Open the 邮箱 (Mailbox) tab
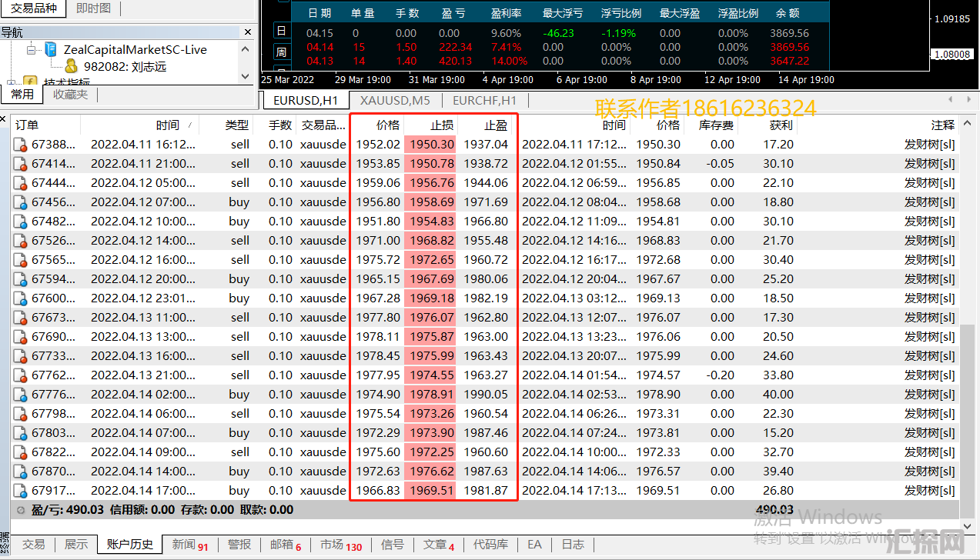Image resolution: width=980 pixels, height=560 pixels. pyautogui.click(x=285, y=545)
